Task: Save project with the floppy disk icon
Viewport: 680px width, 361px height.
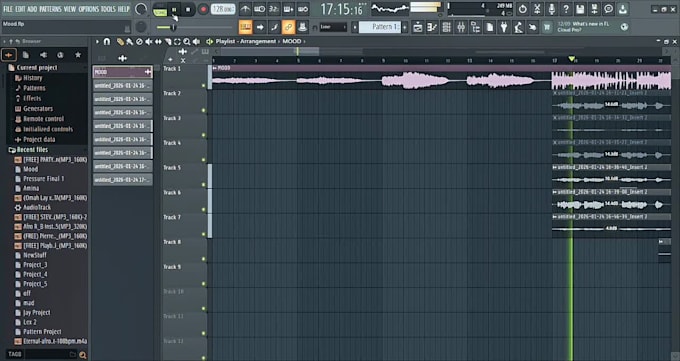Action: (580, 9)
